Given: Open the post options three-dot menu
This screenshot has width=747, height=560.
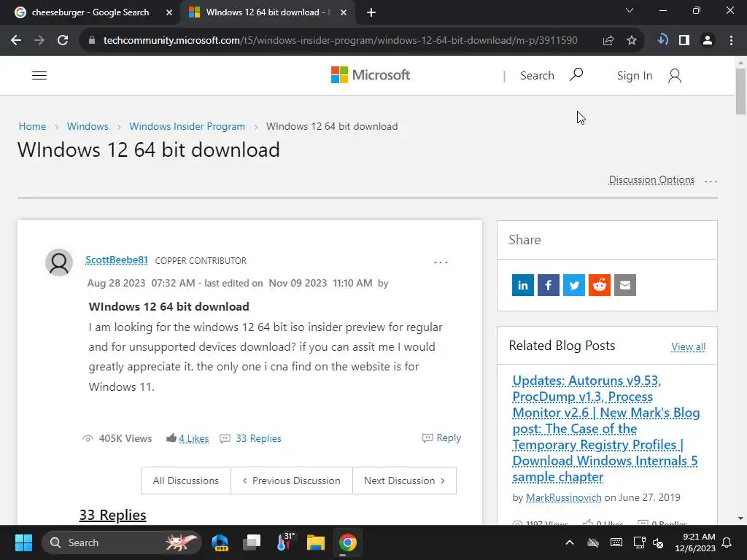Looking at the screenshot, I should pyautogui.click(x=441, y=262).
